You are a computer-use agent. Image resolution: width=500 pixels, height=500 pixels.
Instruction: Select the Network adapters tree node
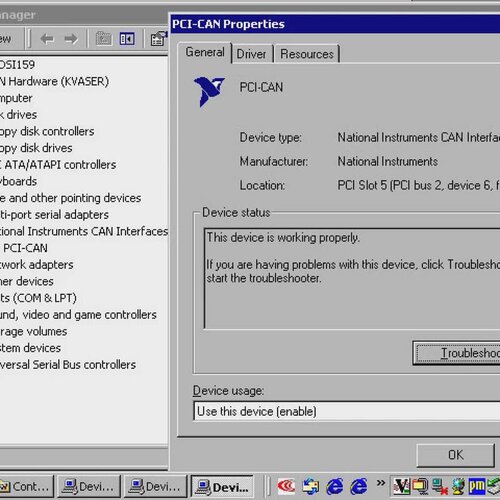click(x=37, y=265)
